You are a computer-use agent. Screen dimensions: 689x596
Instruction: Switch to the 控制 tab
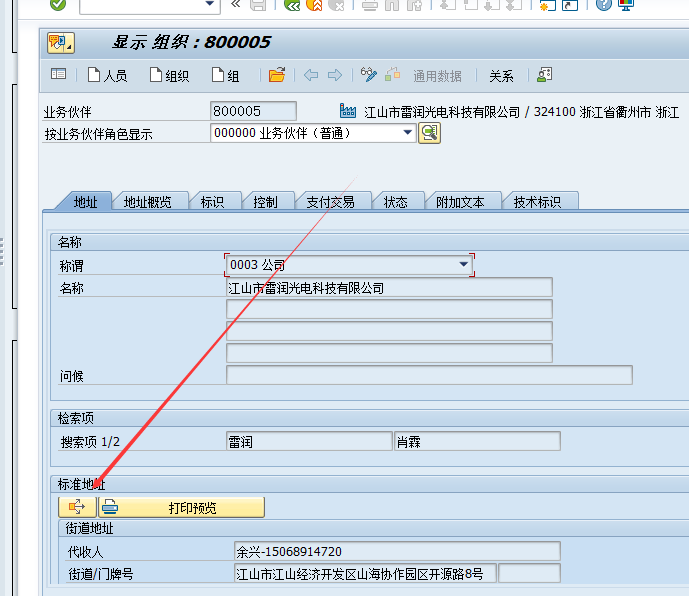coord(265,202)
